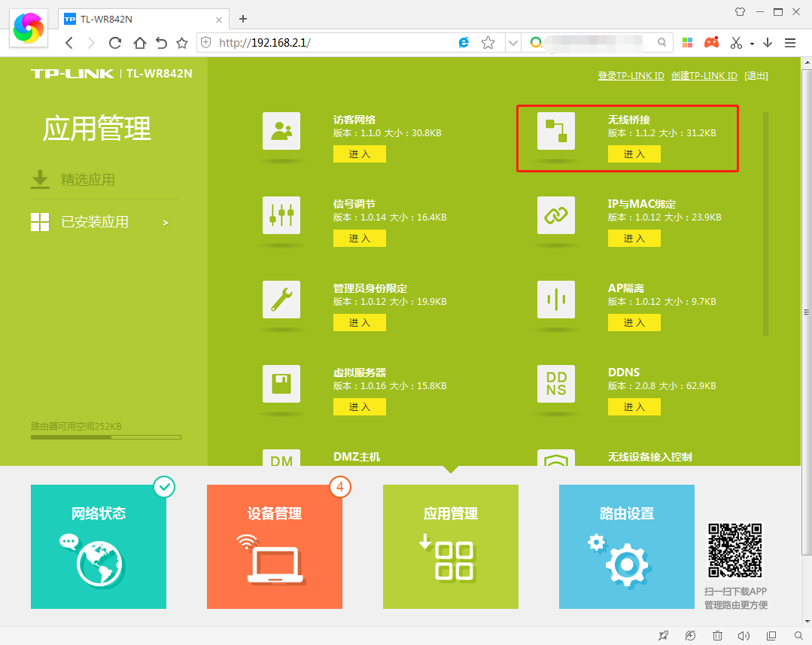Click 进入 under IP与MAC绑定
This screenshot has width=812, height=645.
pyautogui.click(x=634, y=239)
